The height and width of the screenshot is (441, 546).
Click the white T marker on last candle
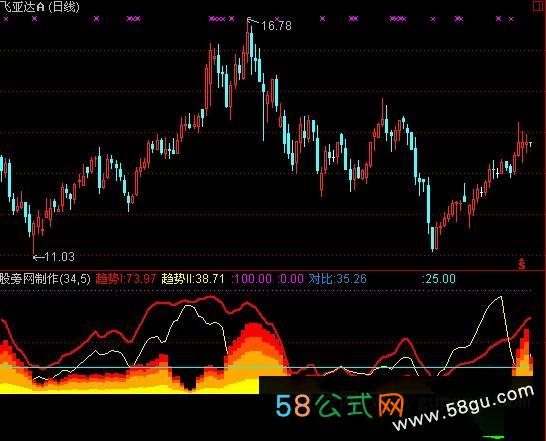(530, 144)
